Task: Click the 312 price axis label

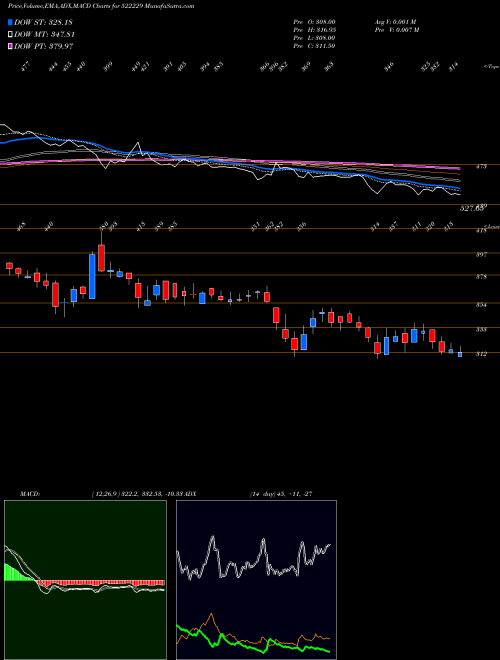Action: (x=481, y=354)
